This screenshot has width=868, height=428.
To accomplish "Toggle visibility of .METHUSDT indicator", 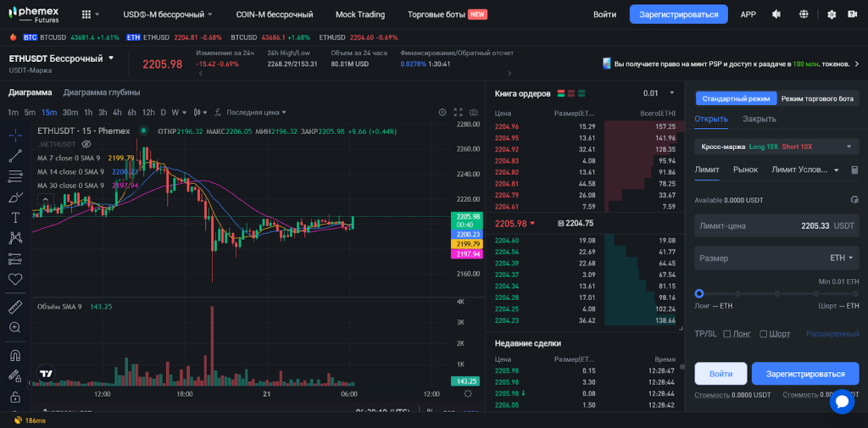I will click(x=86, y=144).
